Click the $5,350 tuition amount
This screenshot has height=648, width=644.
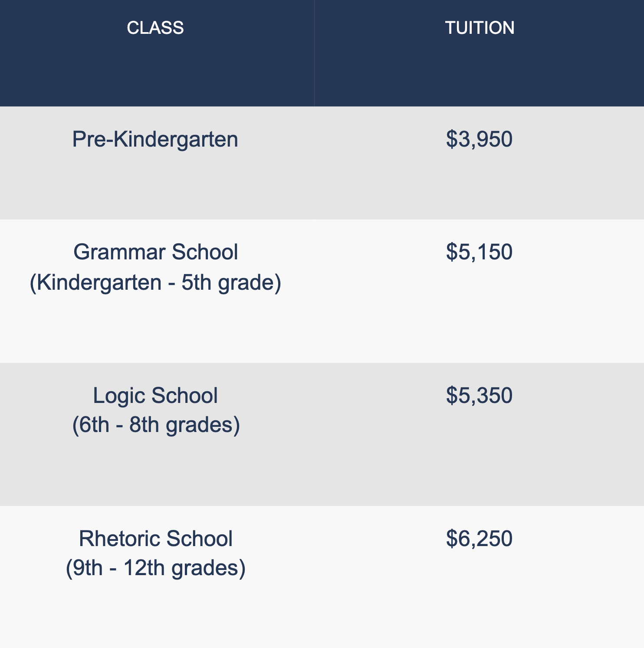pos(479,396)
